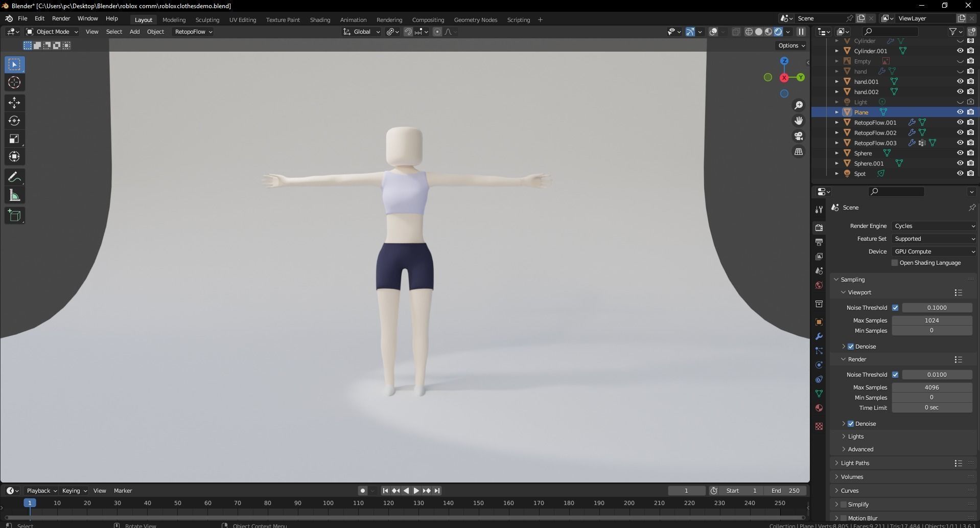
Task: Click the End frame 250 field
Action: pyautogui.click(x=785, y=491)
